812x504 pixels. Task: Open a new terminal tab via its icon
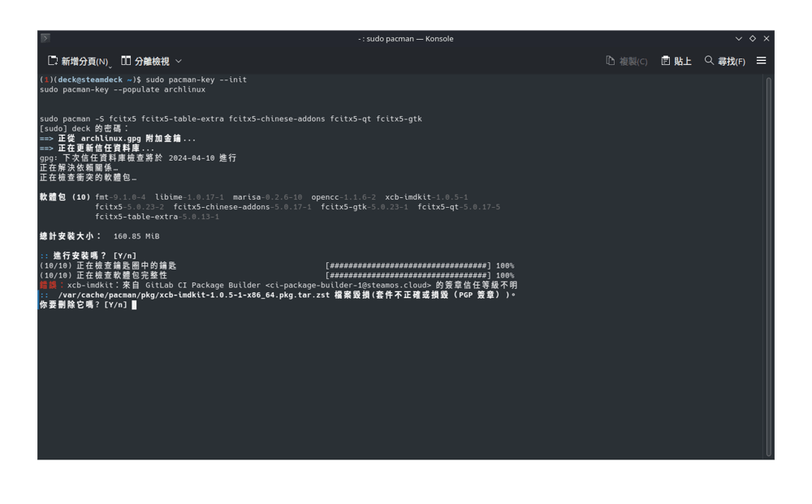click(52, 60)
